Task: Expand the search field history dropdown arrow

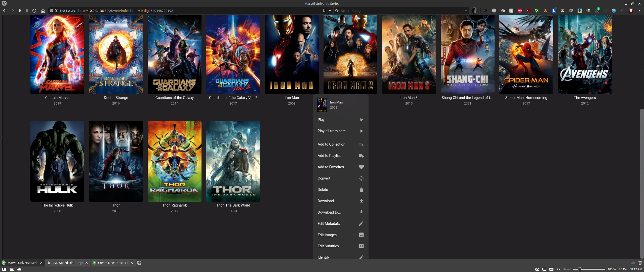Action: pos(466,11)
